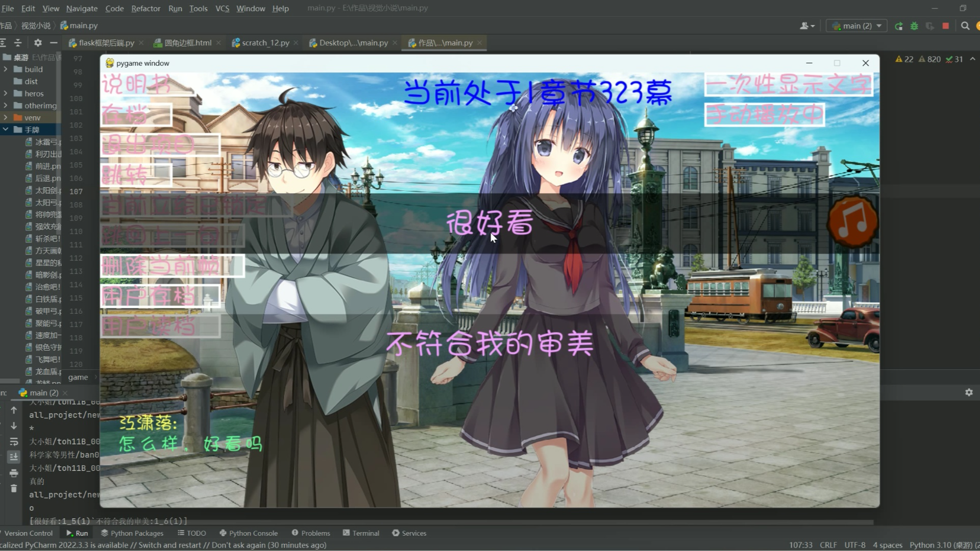Toggle scroll to end in Run console

click(14, 457)
